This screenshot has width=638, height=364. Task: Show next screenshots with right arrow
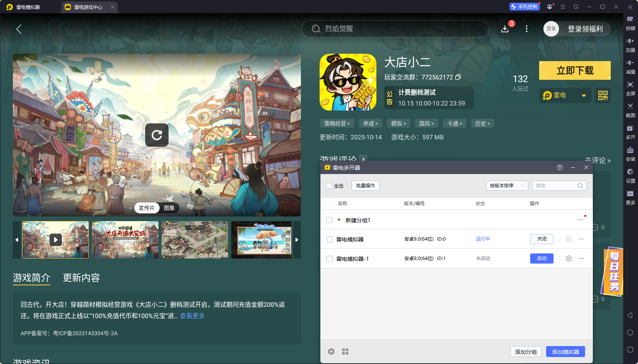[x=297, y=240]
